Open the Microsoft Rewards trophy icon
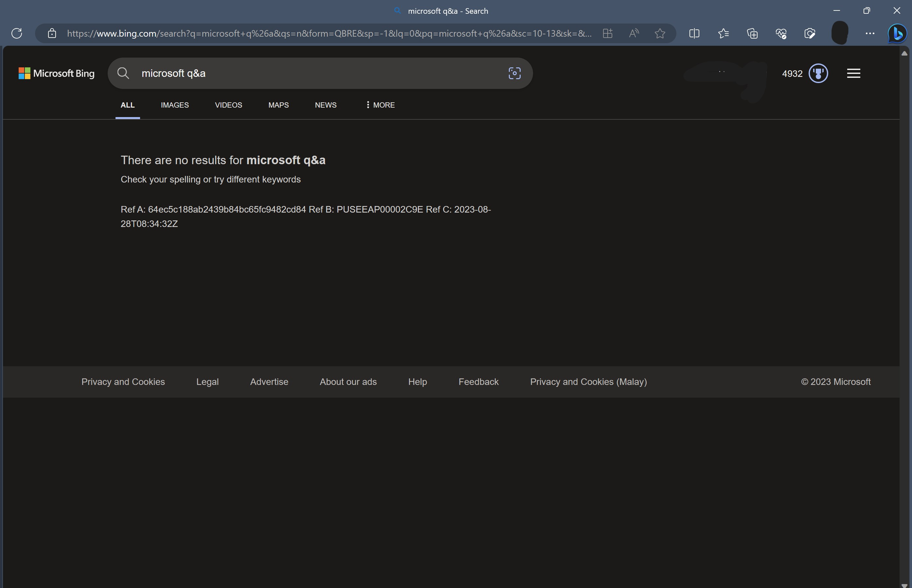Screen dimensions: 912x588 click(818, 73)
